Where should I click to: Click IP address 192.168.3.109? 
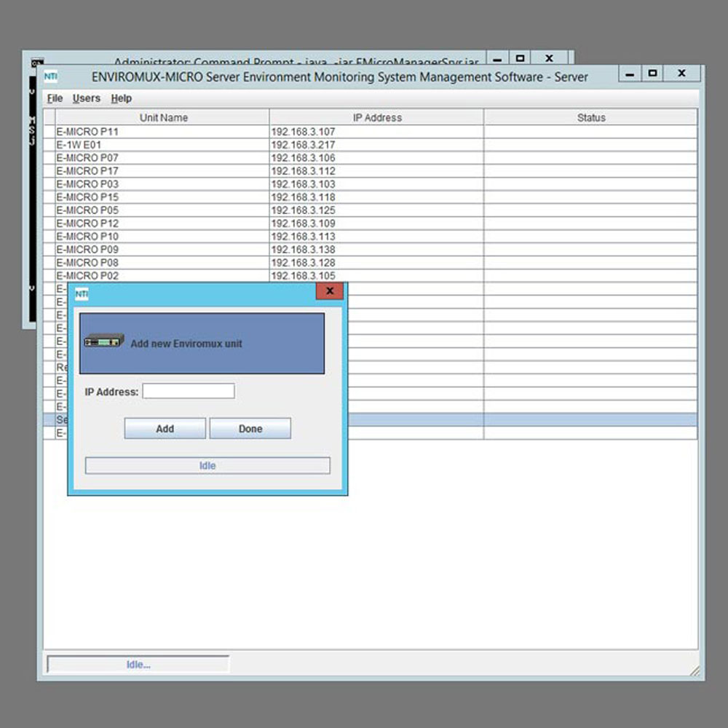pyautogui.click(x=303, y=223)
